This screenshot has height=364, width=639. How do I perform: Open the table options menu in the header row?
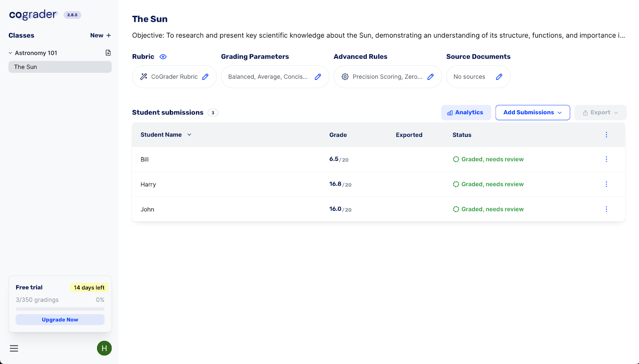(x=606, y=135)
